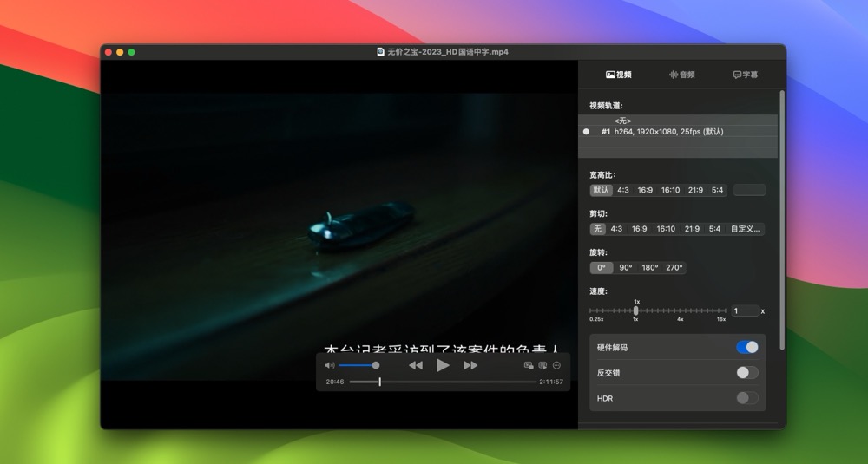868x464 pixels.
Task: Switch to the 视频 tab
Action: point(619,75)
